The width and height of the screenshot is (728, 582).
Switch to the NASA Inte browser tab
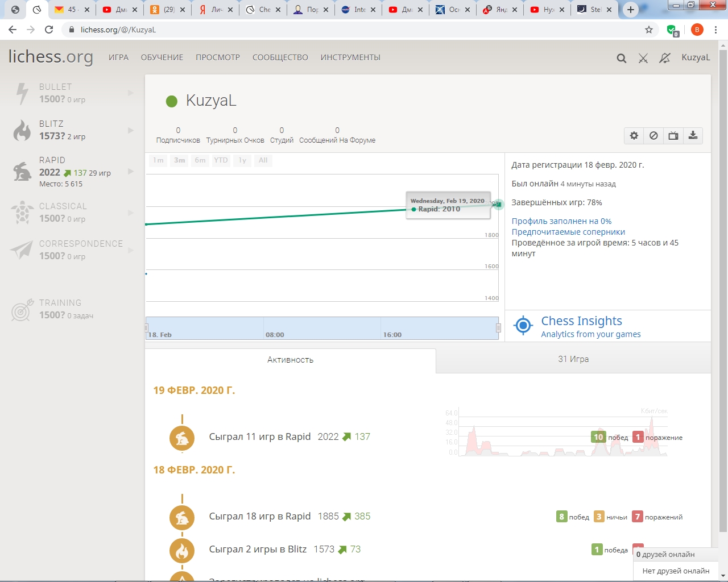tap(358, 10)
